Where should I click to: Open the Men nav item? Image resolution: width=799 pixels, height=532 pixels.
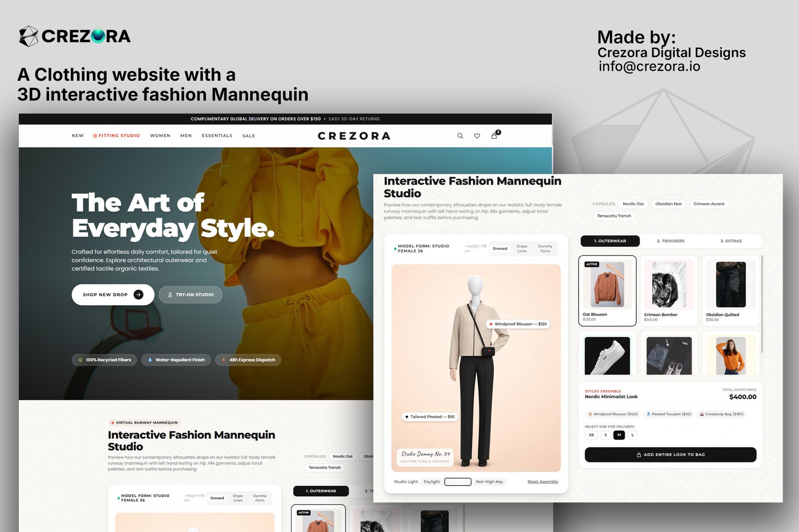186,136
